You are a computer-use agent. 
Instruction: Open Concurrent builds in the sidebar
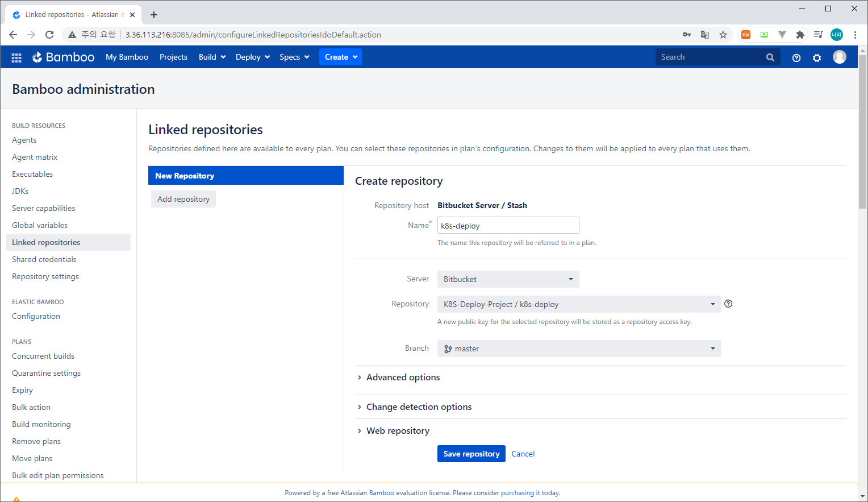click(x=43, y=356)
